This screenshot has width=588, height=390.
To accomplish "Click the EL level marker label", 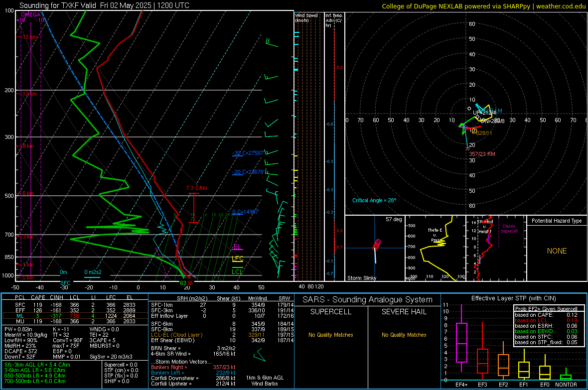I will click(x=237, y=247).
